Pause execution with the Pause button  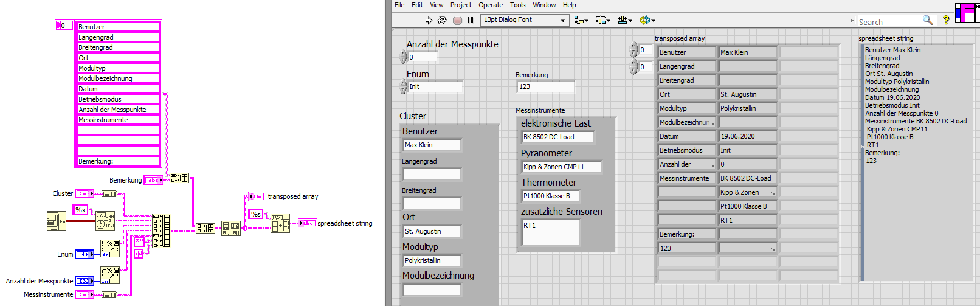click(x=470, y=20)
